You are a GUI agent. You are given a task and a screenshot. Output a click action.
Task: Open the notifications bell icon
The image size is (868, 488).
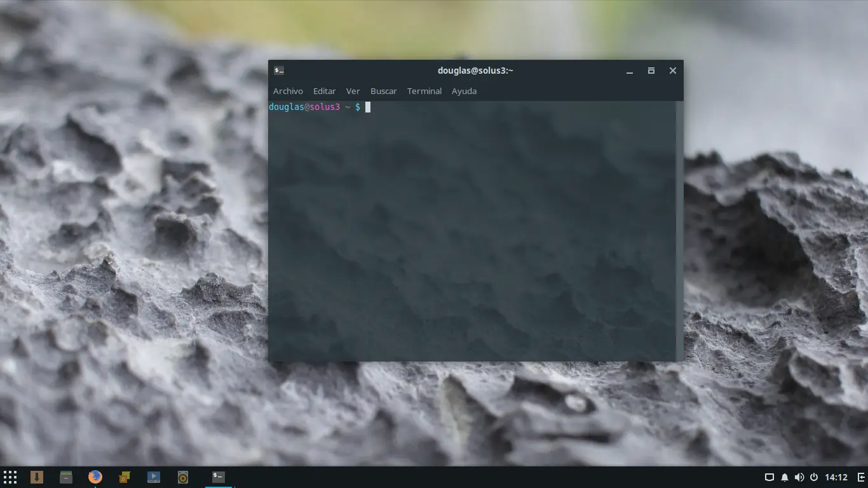pos(785,477)
